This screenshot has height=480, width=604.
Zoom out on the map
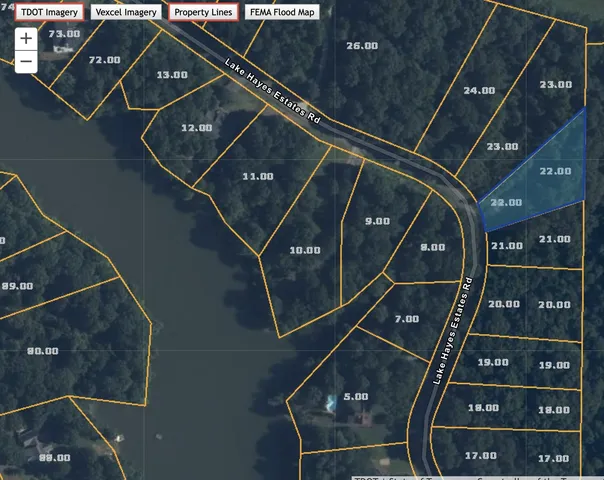[26, 61]
